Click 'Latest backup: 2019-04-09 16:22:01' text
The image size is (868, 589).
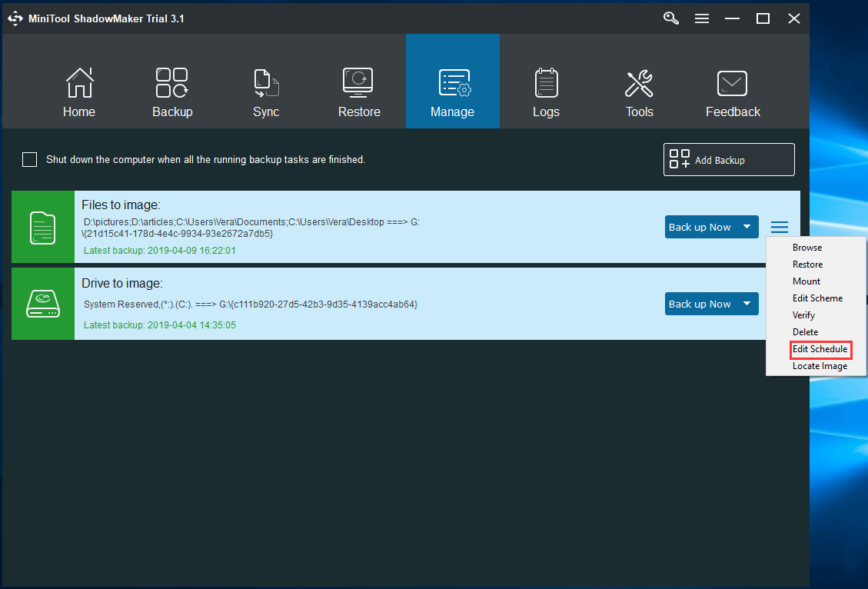pos(159,250)
